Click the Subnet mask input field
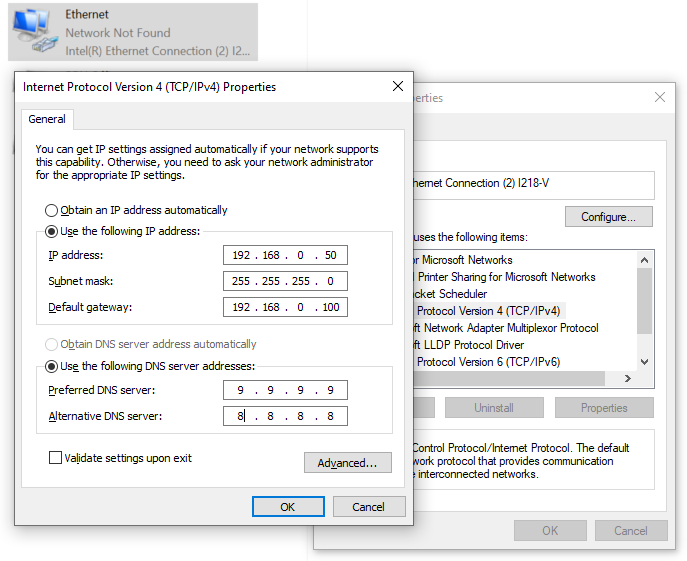Image resolution: width=687 pixels, height=561 pixels. [x=285, y=281]
